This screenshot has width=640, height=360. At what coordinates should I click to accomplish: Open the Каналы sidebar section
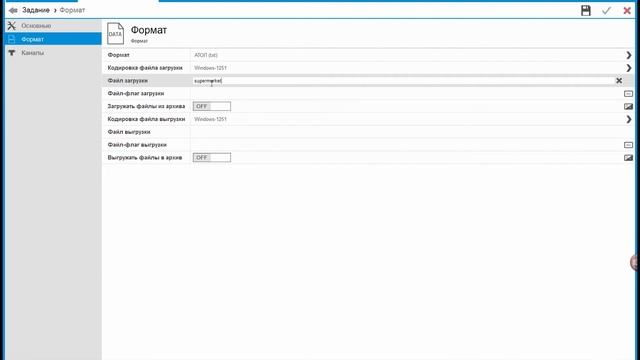[x=53, y=53]
